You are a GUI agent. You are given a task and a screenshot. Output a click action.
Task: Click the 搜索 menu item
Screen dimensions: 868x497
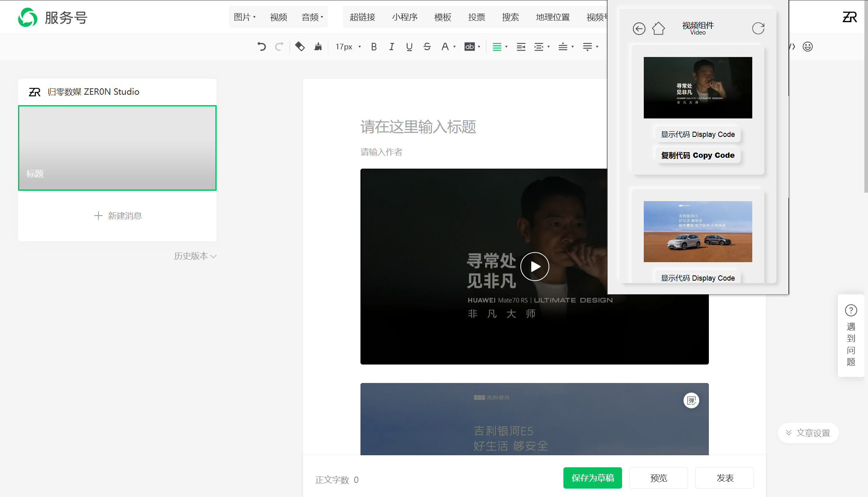510,17
